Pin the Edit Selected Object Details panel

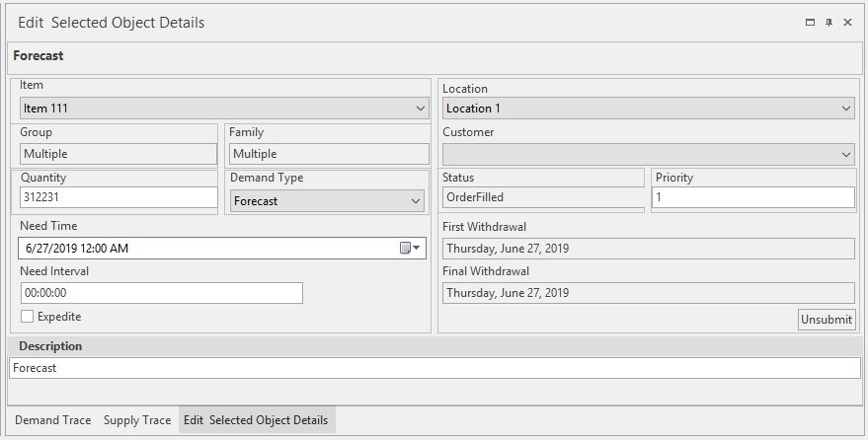click(x=829, y=23)
